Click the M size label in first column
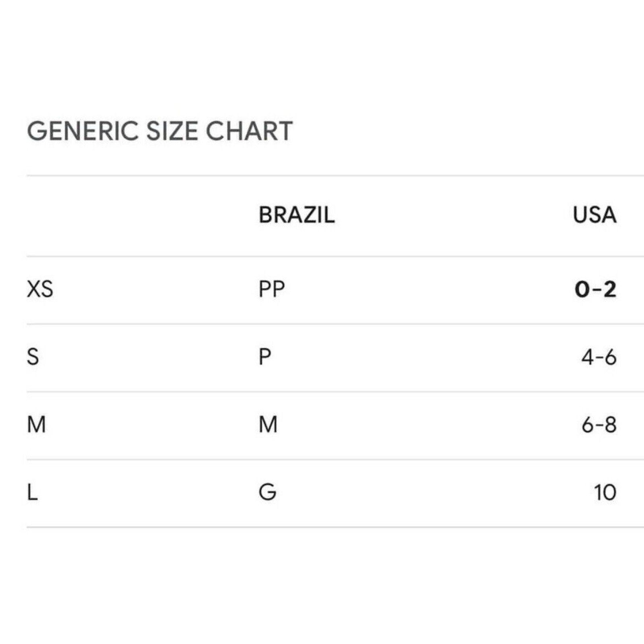Viewport: 644px width, 644px height. click(x=36, y=424)
